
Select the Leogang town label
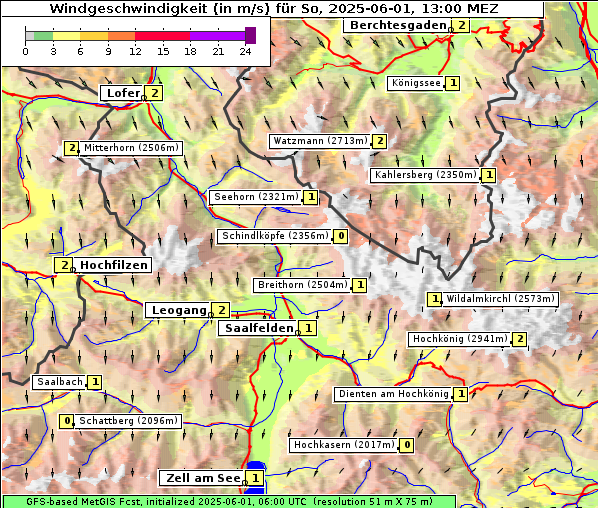(x=179, y=310)
